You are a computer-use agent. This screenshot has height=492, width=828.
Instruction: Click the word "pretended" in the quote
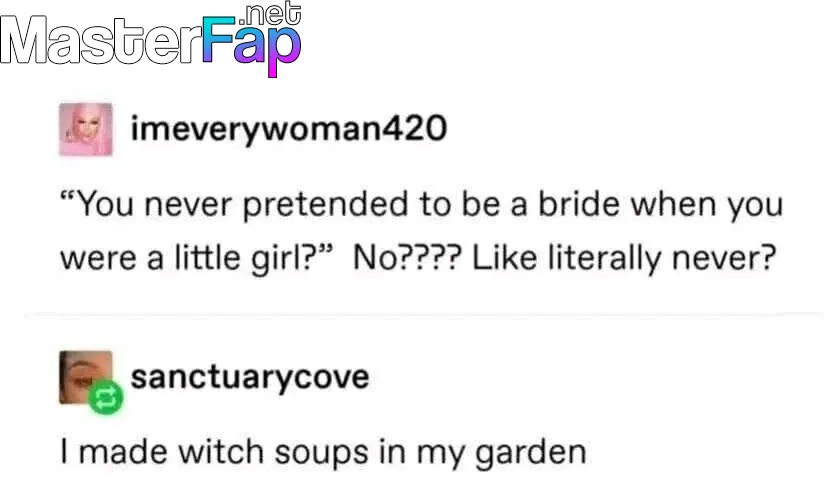[x=325, y=205]
